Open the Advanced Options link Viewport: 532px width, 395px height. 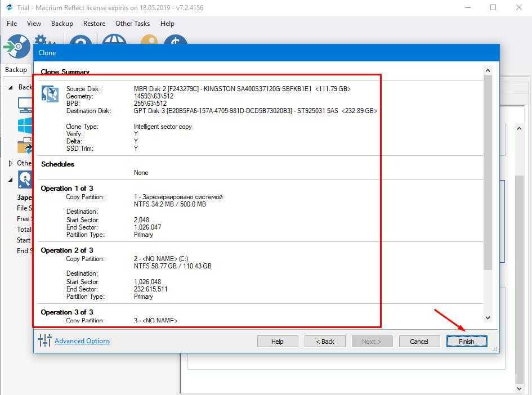pyautogui.click(x=82, y=341)
